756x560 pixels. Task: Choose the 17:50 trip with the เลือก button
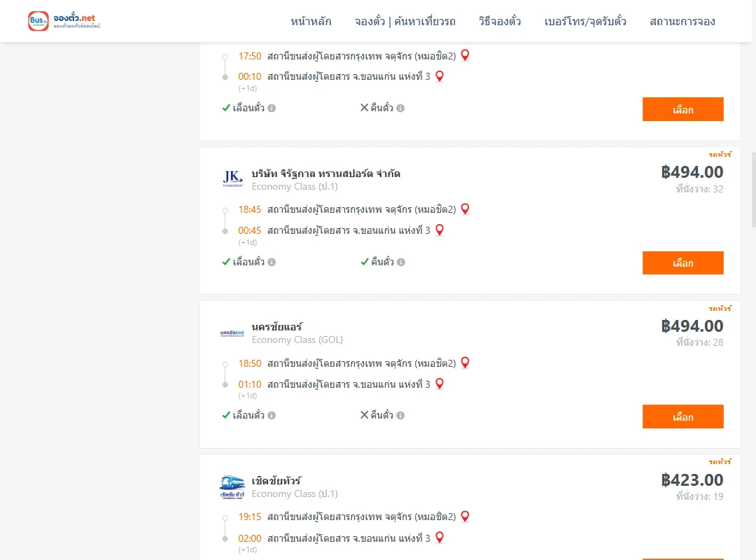pos(682,109)
